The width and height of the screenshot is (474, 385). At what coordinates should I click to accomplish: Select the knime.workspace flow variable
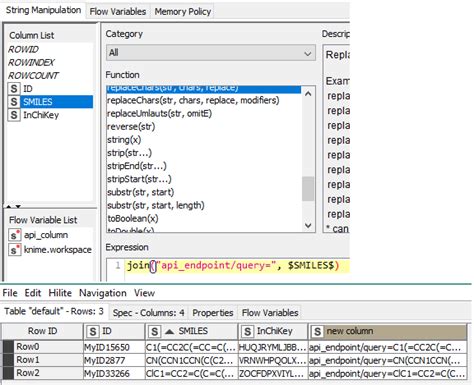point(57,250)
